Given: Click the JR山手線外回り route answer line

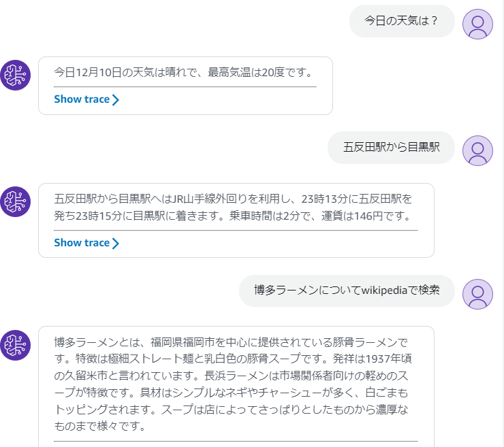Looking at the screenshot, I should (234, 199).
